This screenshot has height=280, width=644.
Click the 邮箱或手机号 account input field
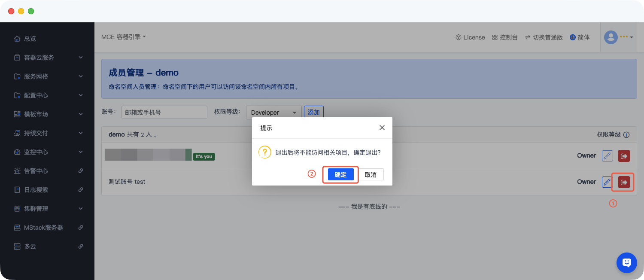[x=164, y=113]
